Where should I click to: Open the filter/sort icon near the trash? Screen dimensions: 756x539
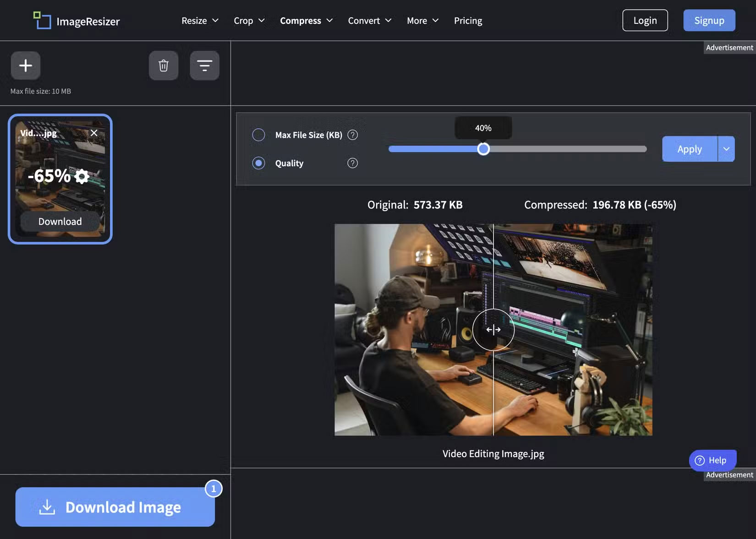(204, 65)
